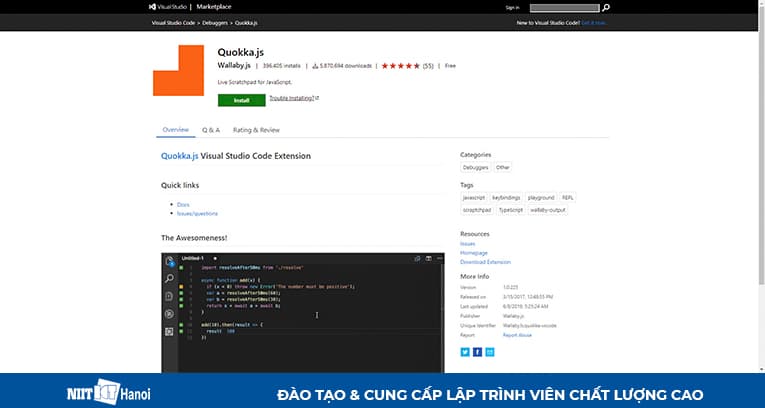Click the Explorer icon in demo editor

[169, 261]
